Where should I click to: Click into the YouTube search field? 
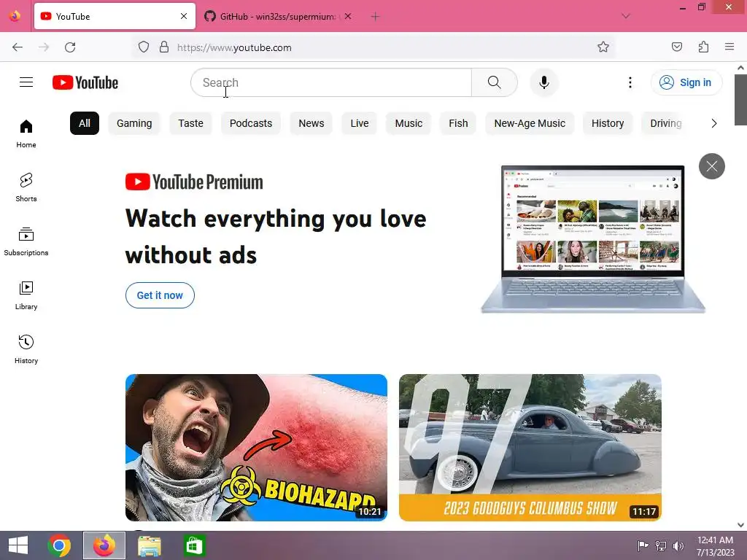click(331, 82)
